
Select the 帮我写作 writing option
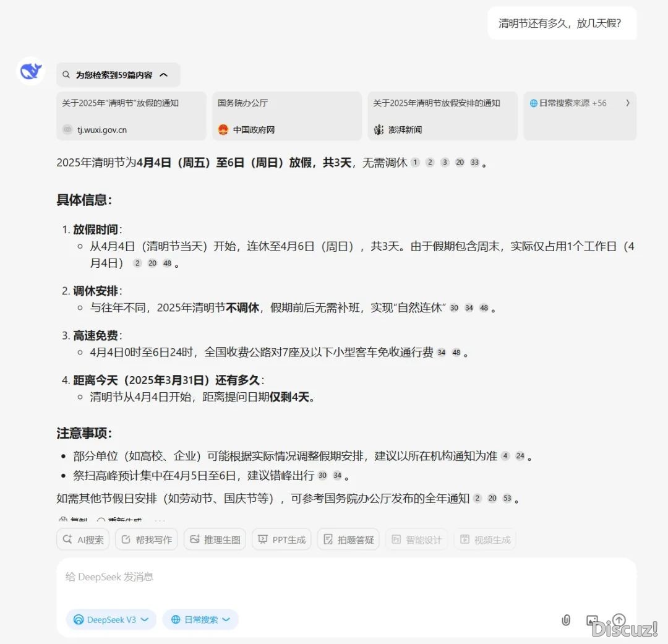tap(147, 539)
